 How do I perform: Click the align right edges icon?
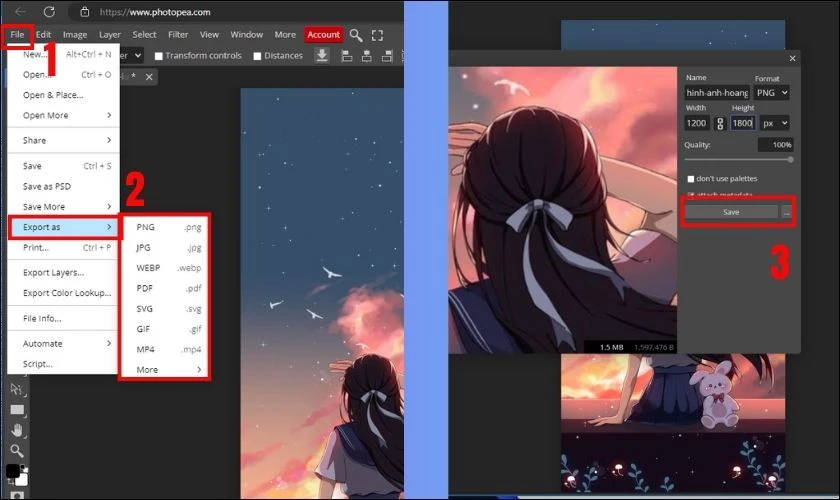387,56
